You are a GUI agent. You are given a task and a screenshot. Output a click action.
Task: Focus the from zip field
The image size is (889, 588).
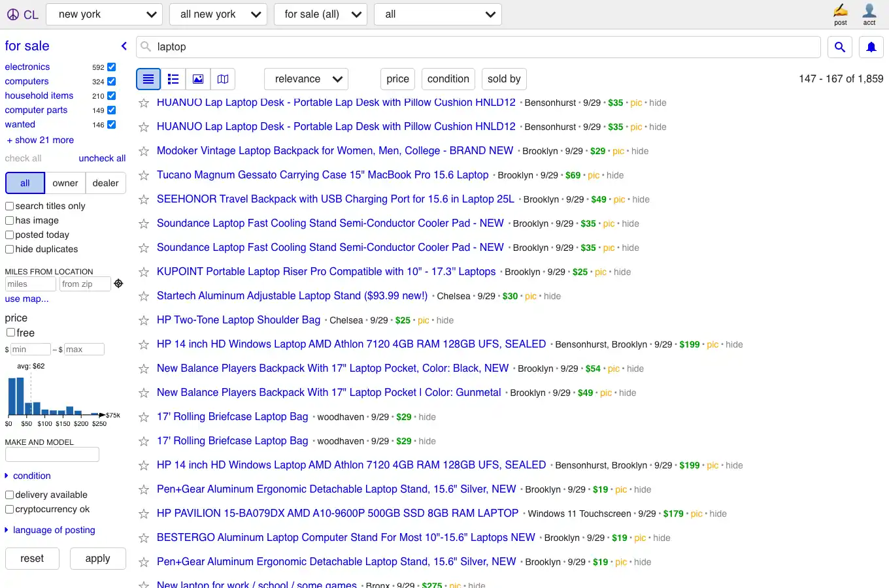coord(85,284)
